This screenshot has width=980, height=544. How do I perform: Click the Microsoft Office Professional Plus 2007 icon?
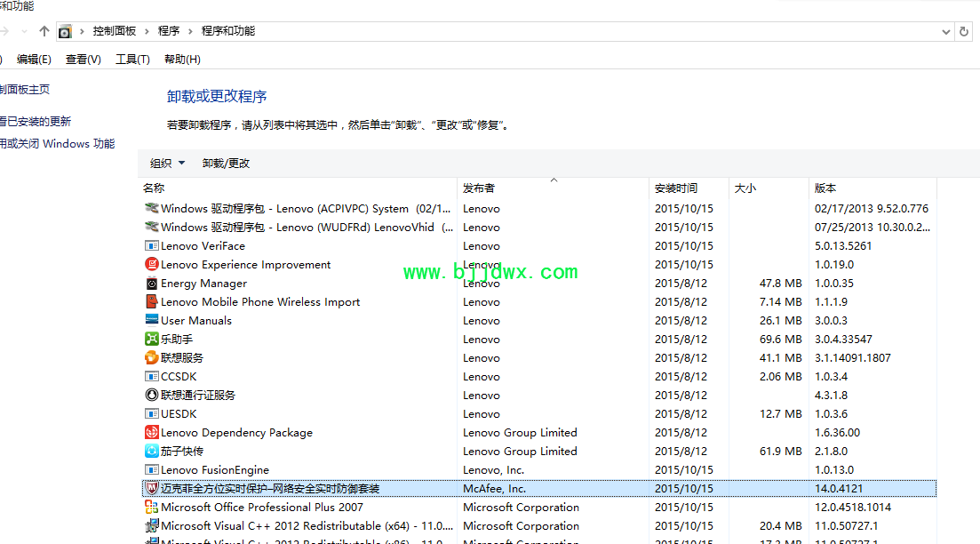(x=151, y=507)
